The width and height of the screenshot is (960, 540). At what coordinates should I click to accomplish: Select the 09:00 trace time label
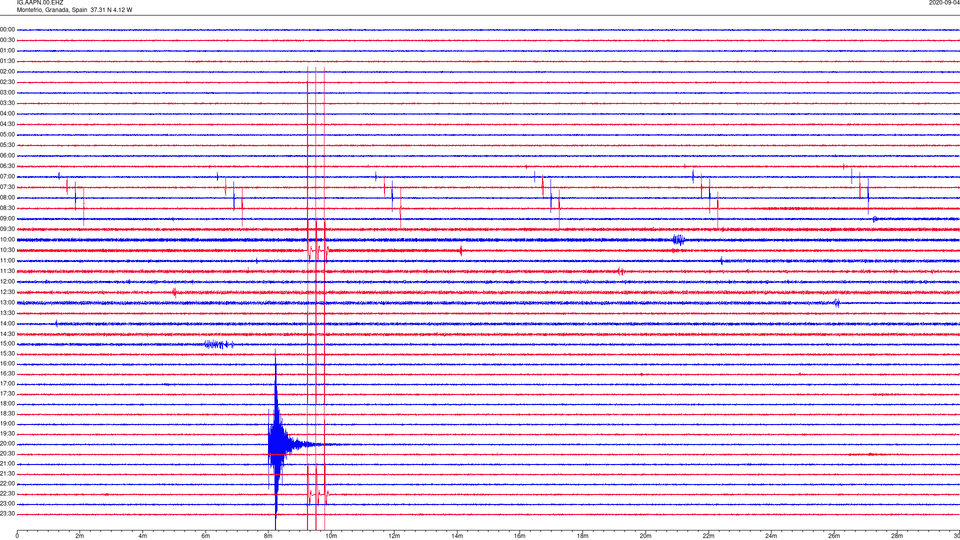click(x=7, y=219)
